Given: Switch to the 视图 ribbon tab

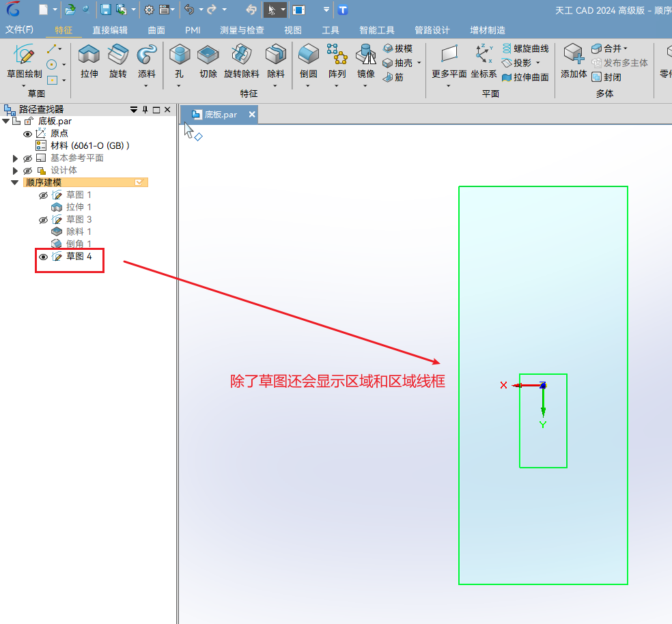Looking at the screenshot, I should pyautogui.click(x=293, y=30).
